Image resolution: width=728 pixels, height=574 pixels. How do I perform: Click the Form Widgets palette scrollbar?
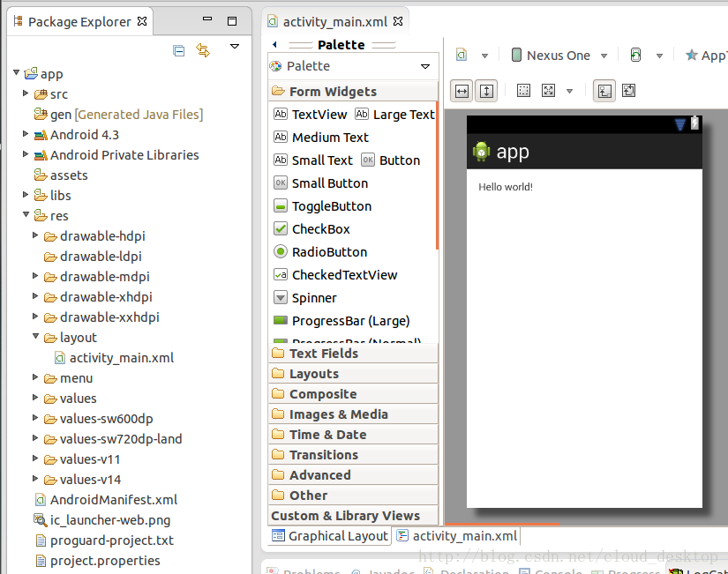pos(438,175)
